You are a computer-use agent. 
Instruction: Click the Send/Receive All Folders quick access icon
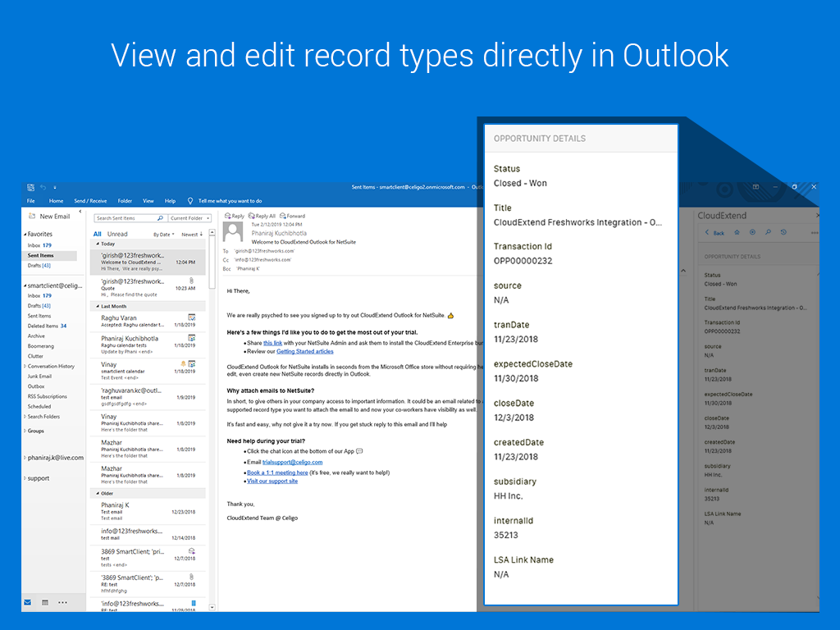tap(31, 188)
